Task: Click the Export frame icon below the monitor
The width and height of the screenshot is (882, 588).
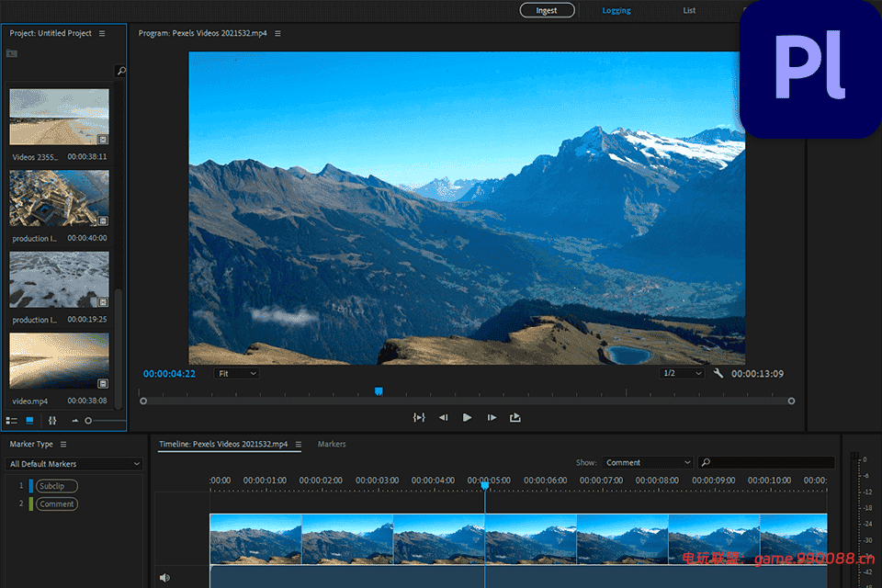Action: pos(515,417)
